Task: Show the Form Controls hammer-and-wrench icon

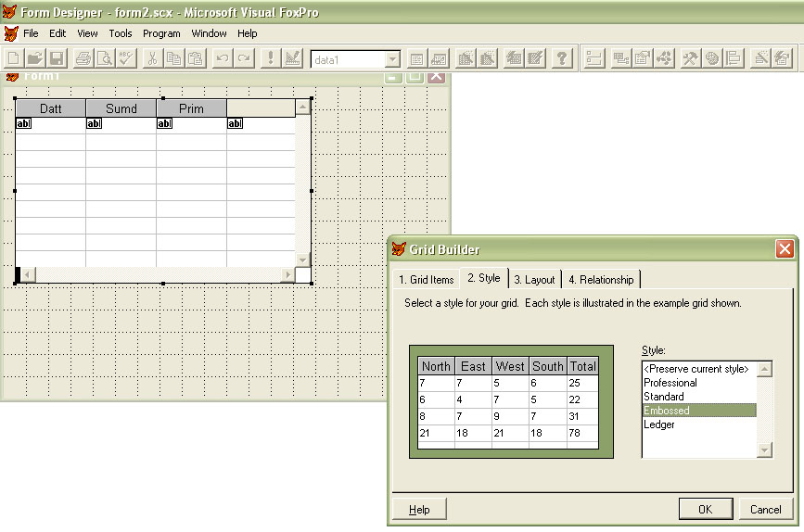Action: click(x=690, y=58)
